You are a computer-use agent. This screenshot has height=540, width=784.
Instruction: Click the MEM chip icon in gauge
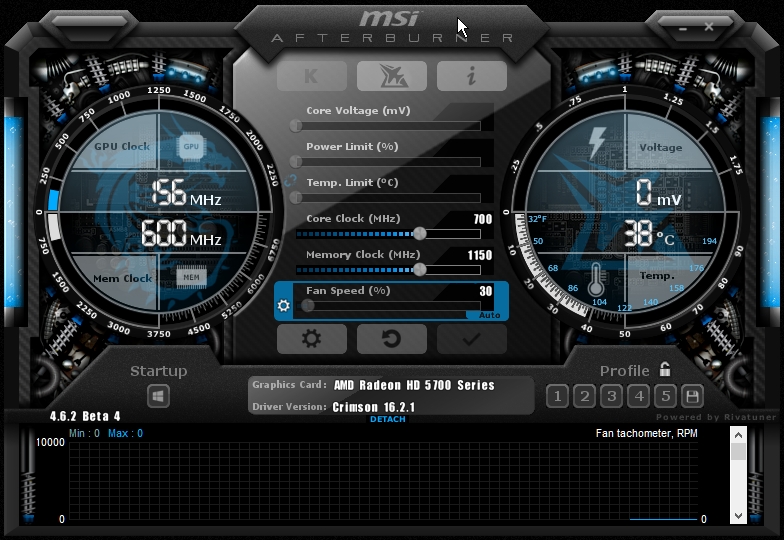tap(191, 277)
